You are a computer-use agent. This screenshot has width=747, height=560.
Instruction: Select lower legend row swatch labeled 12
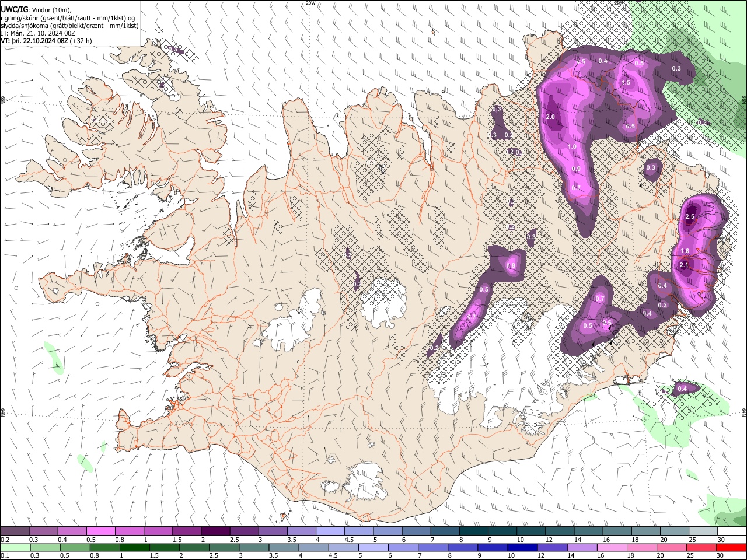point(553,548)
